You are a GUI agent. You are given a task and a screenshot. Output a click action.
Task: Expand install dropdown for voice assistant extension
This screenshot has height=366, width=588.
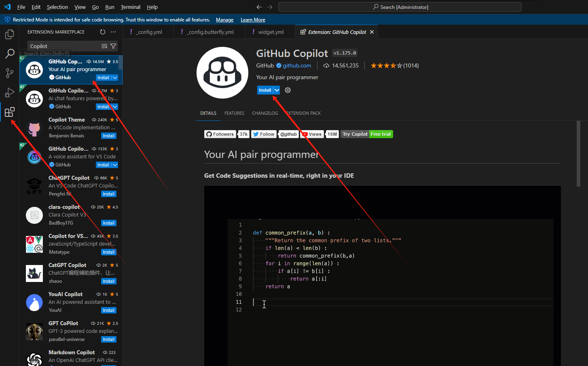click(115, 165)
